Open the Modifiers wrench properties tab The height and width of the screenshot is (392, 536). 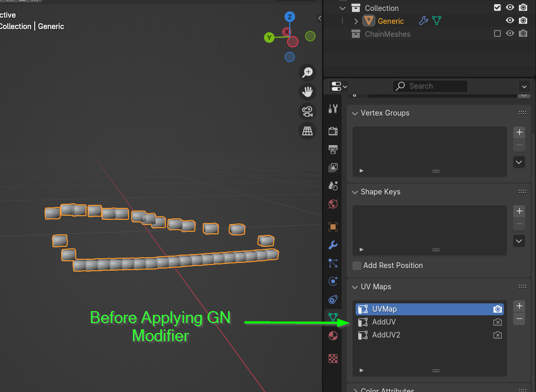(333, 245)
